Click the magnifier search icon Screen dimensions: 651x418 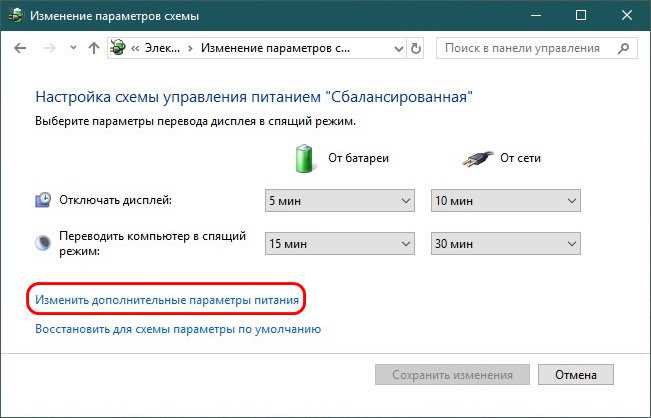click(623, 49)
